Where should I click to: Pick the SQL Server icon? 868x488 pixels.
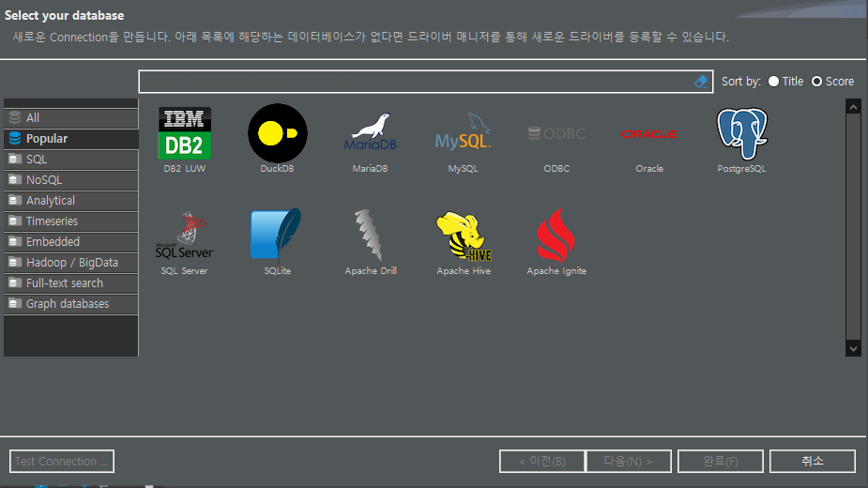point(184,236)
